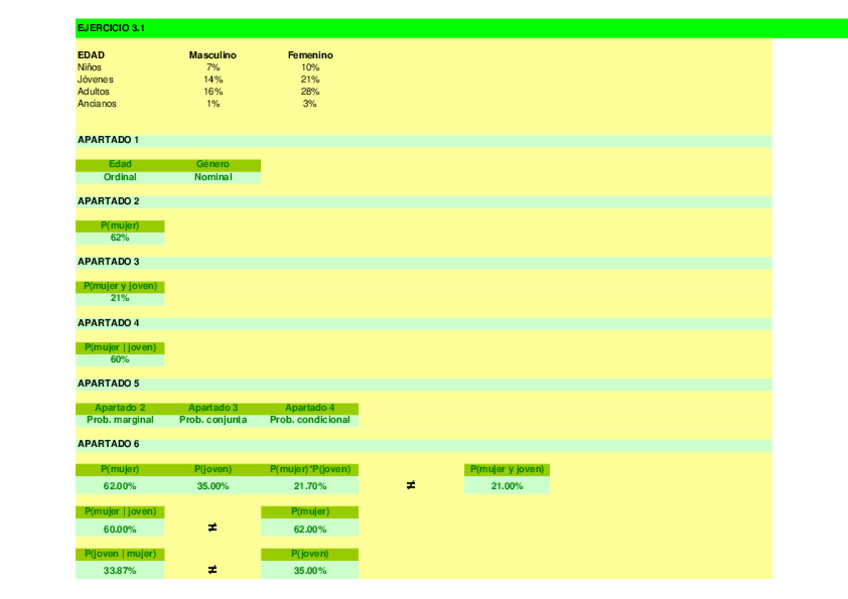Select the Nominal cell under Género
The width and height of the screenshot is (848, 599).
point(212,177)
